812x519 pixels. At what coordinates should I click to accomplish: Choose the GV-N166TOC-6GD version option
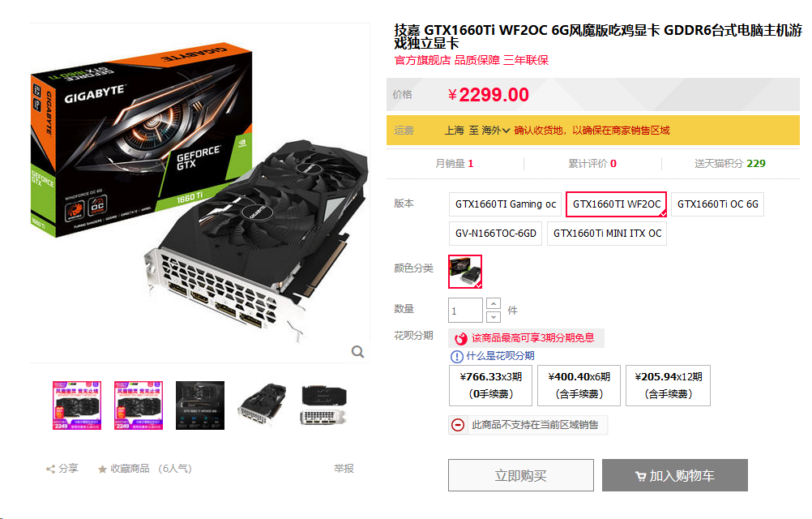tap(495, 233)
